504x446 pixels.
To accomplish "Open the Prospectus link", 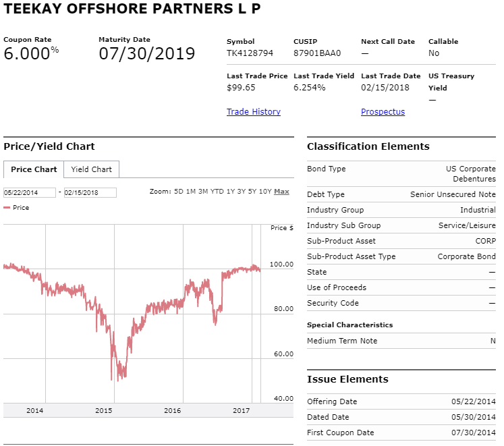I will click(383, 111).
